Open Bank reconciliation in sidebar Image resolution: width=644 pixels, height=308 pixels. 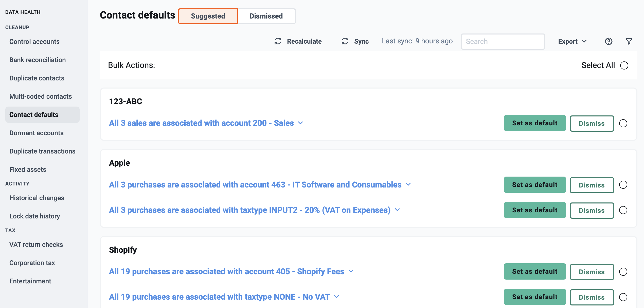click(38, 60)
